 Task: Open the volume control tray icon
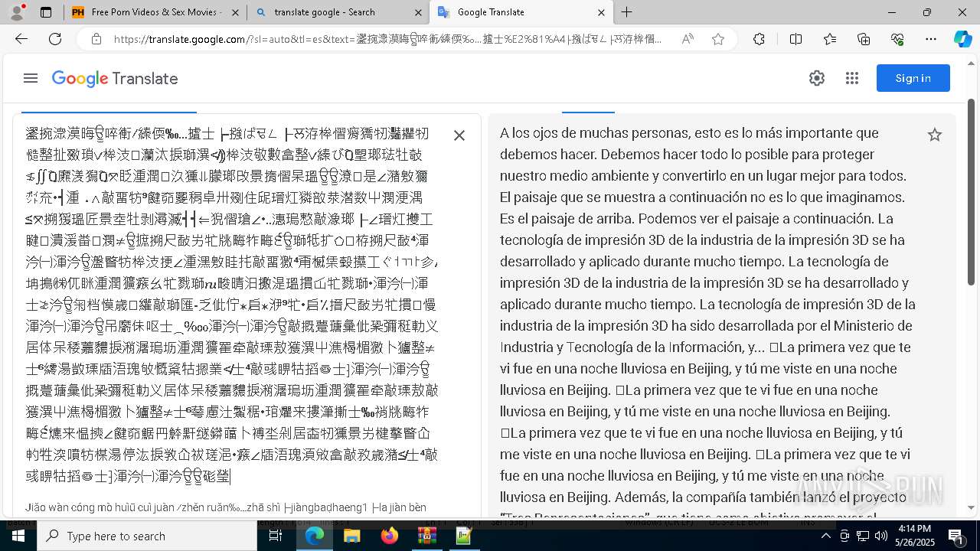pyautogui.click(x=881, y=536)
